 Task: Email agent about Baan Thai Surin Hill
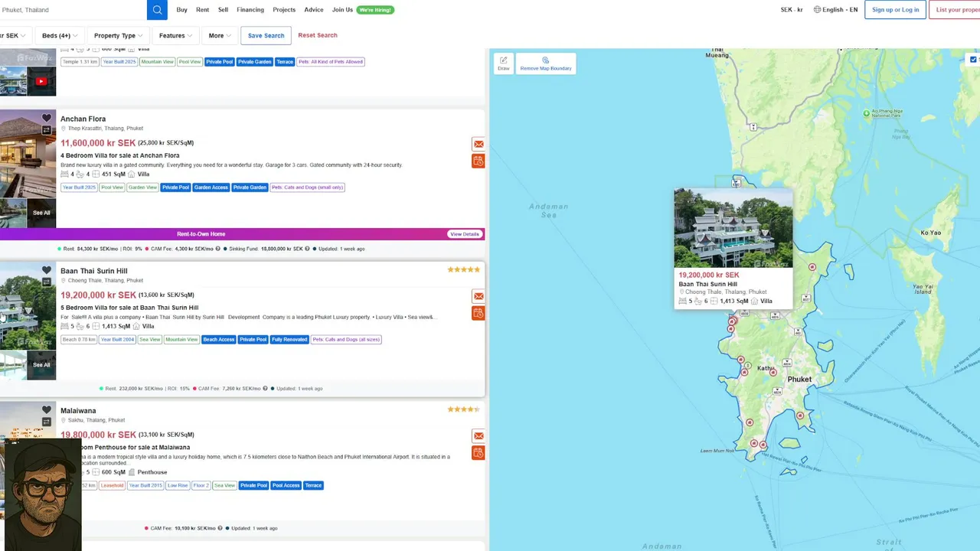[479, 296]
